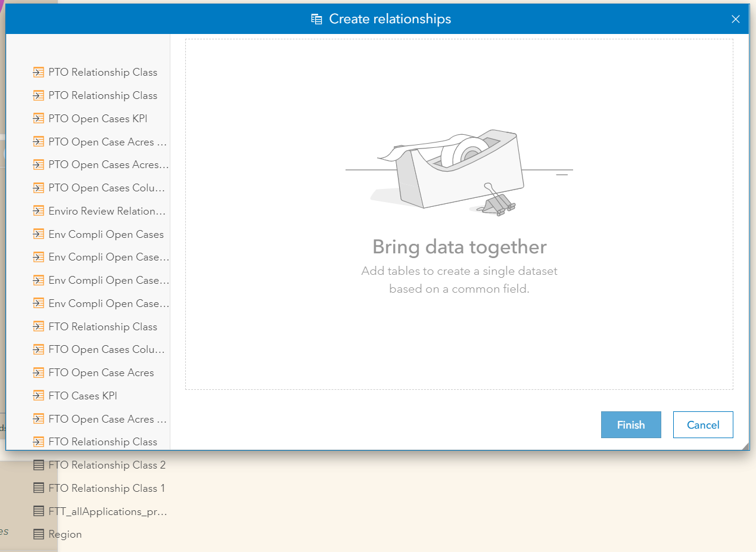Click the join icon next to PTO Open Cases KPI
Viewport: 756px width, 552px height.
38,118
